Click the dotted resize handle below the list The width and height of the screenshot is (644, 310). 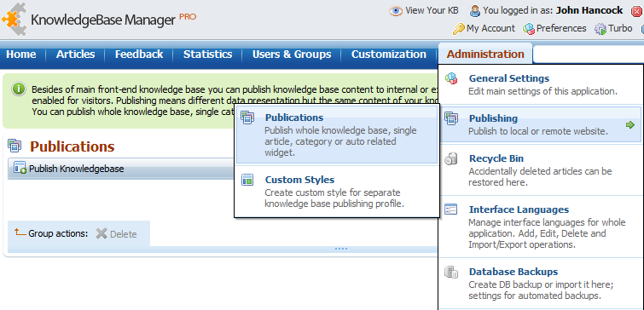(341, 249)
